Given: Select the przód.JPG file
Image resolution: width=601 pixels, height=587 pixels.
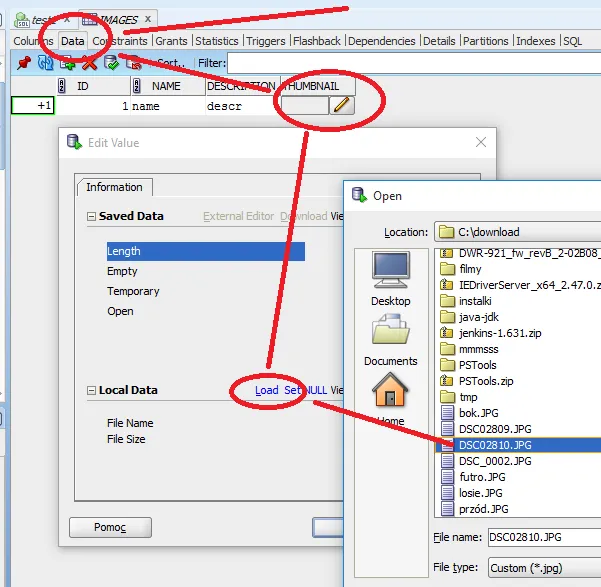Looking at the screenshot, I should pos(483,509).
